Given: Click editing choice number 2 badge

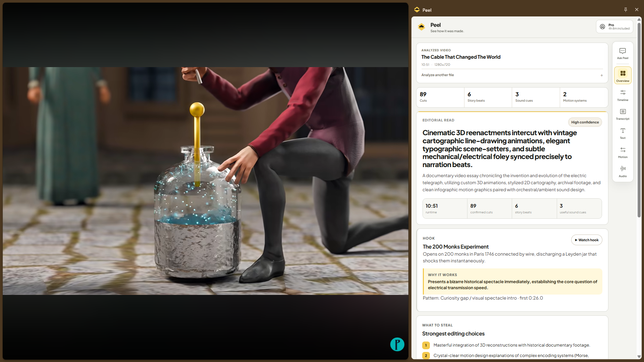Looking at the screenshot, I should pos(426,356).
